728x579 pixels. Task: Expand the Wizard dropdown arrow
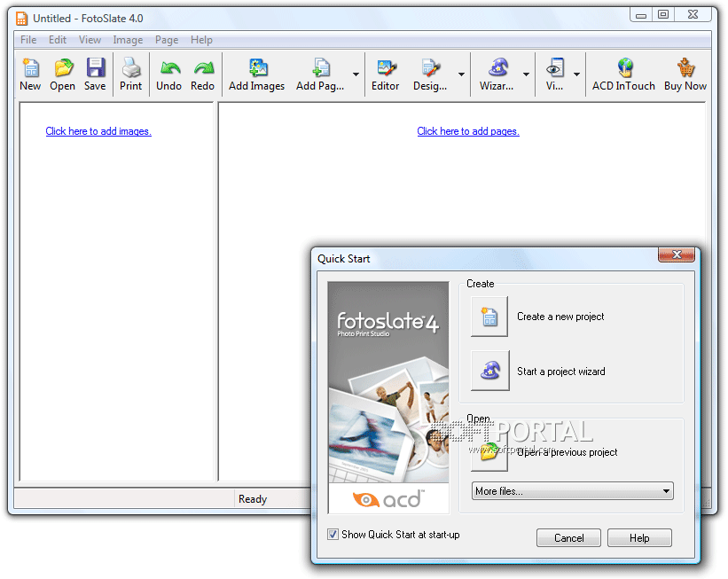point(526,74)
